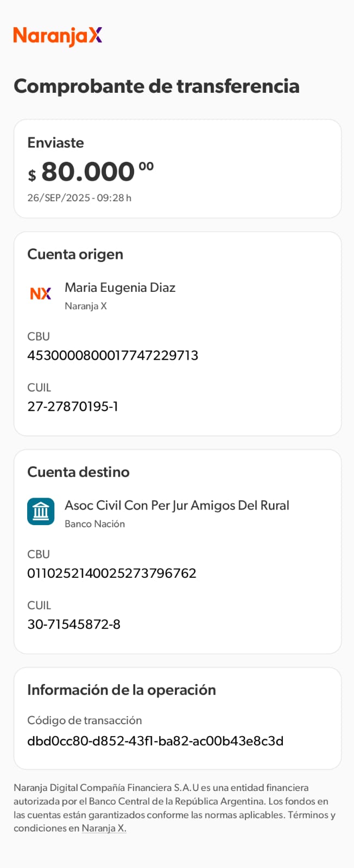This screenshot has height=868, width=354.
Task: Click the Banco Nación bank icon
Action: [41, 512]
